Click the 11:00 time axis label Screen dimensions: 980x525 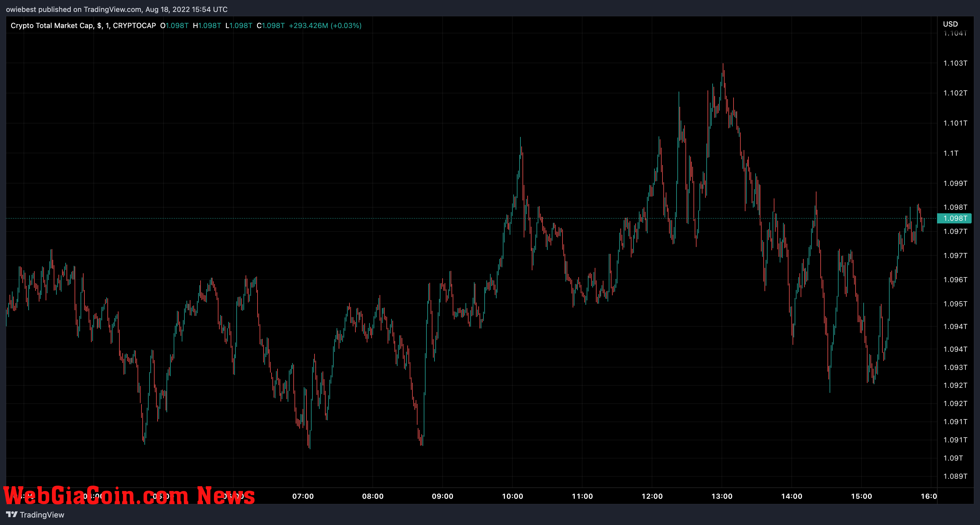coord(582,496)
